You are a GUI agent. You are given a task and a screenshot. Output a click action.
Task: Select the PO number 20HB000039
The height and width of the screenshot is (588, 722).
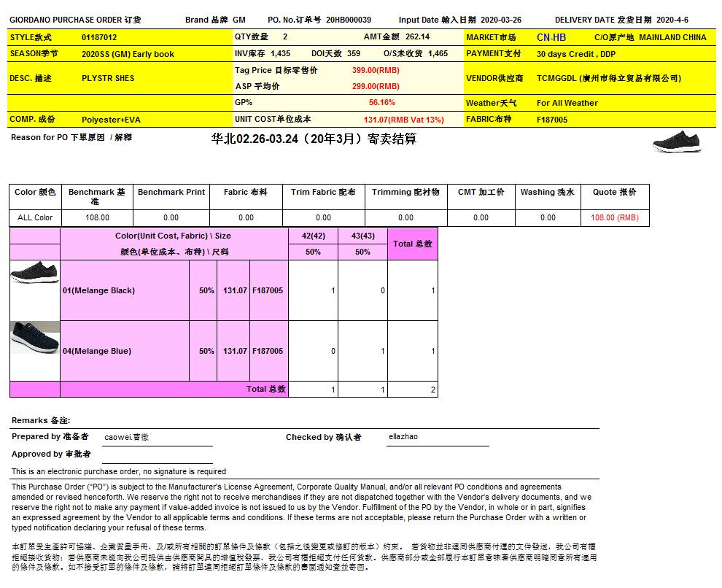tap(349, 20)
